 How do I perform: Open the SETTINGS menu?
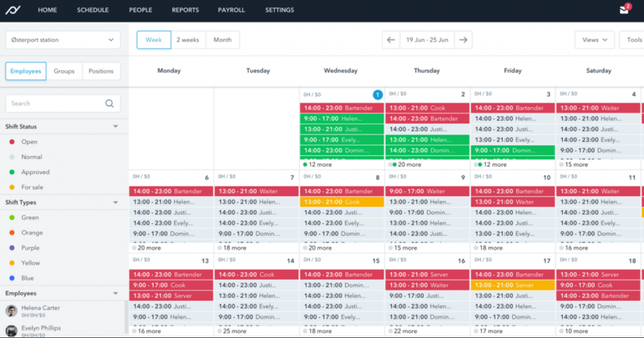279,10
